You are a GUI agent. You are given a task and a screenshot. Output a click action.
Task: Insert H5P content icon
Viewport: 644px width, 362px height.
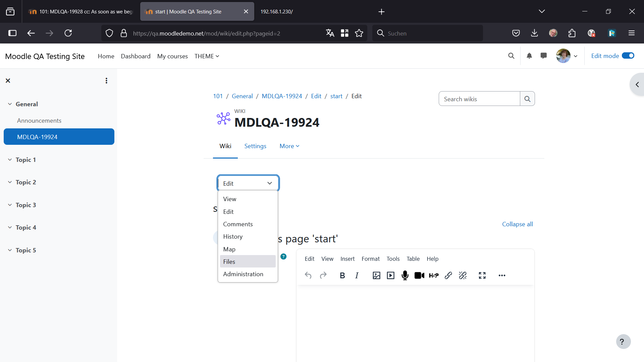pyautogui.click(x=434, y=276)
